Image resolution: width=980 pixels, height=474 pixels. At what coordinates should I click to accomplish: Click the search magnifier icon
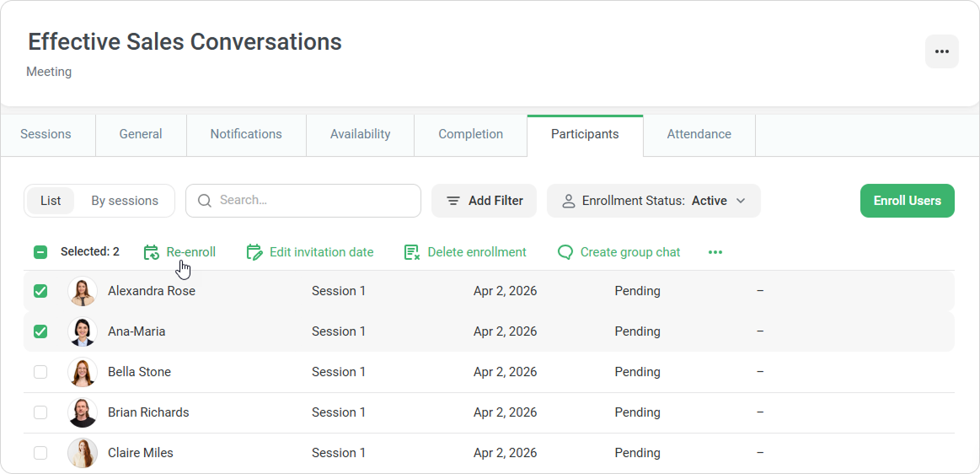point(205,201)
